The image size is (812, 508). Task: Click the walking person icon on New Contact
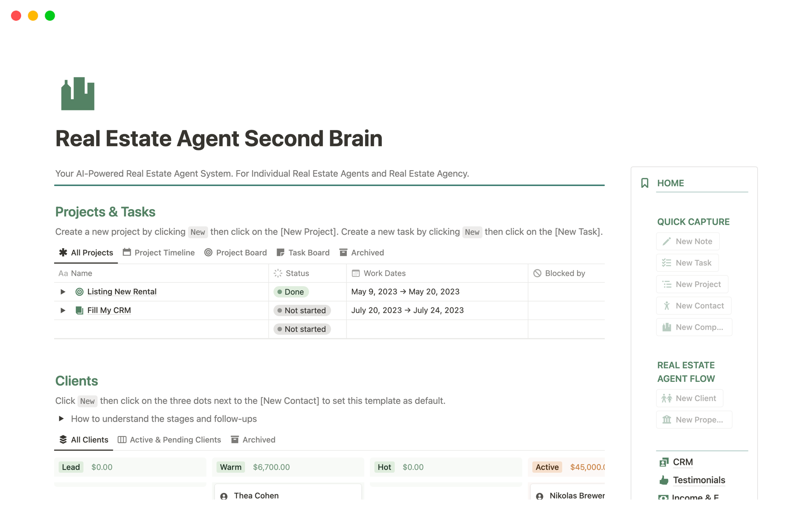coord(667,306)
